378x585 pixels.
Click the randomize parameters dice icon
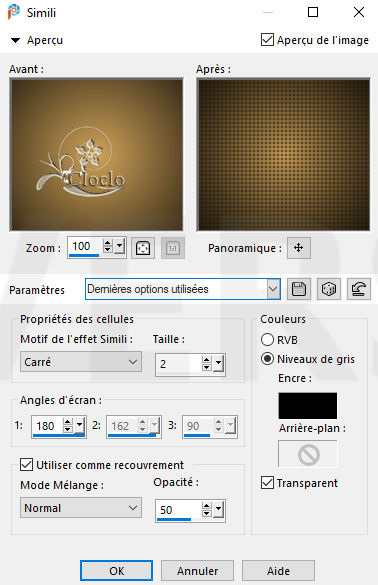click(x=329, y=289)
